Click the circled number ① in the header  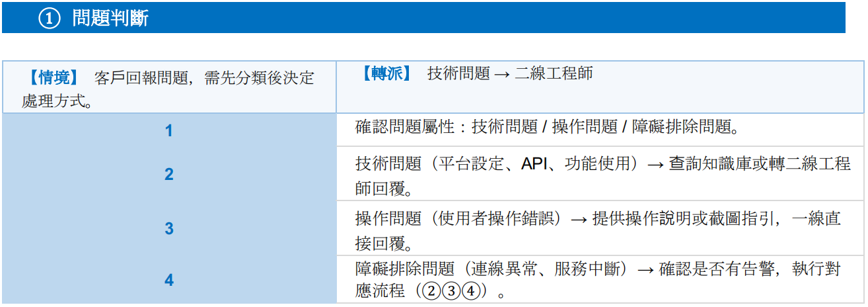pyautogui.click(x=49, y=19)
